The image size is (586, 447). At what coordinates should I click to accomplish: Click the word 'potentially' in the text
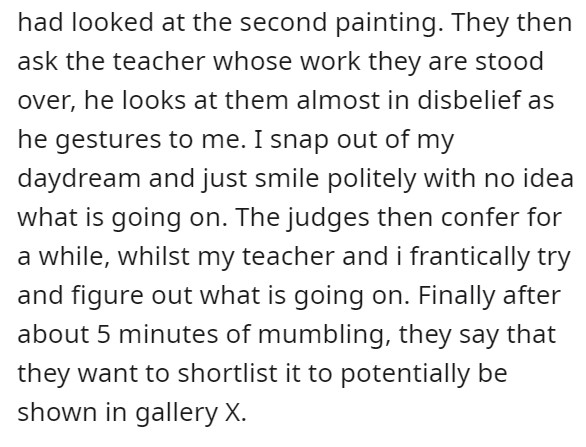click(404, 373)
